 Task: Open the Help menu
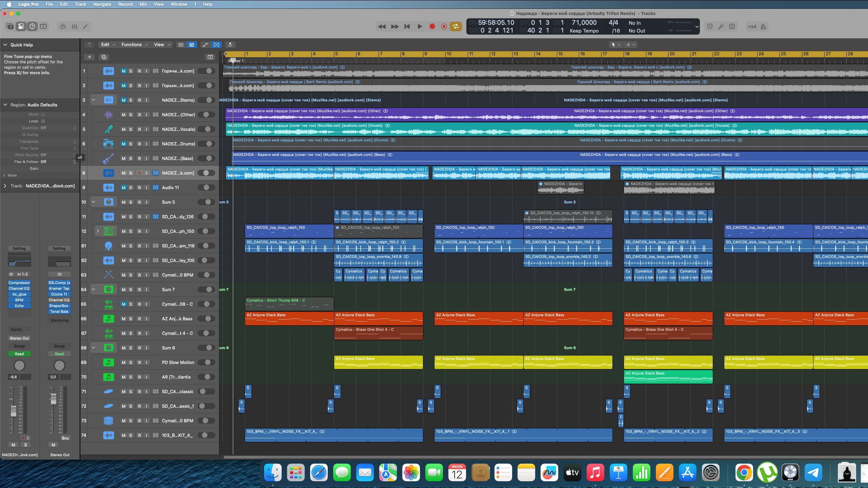coord(207,4)
